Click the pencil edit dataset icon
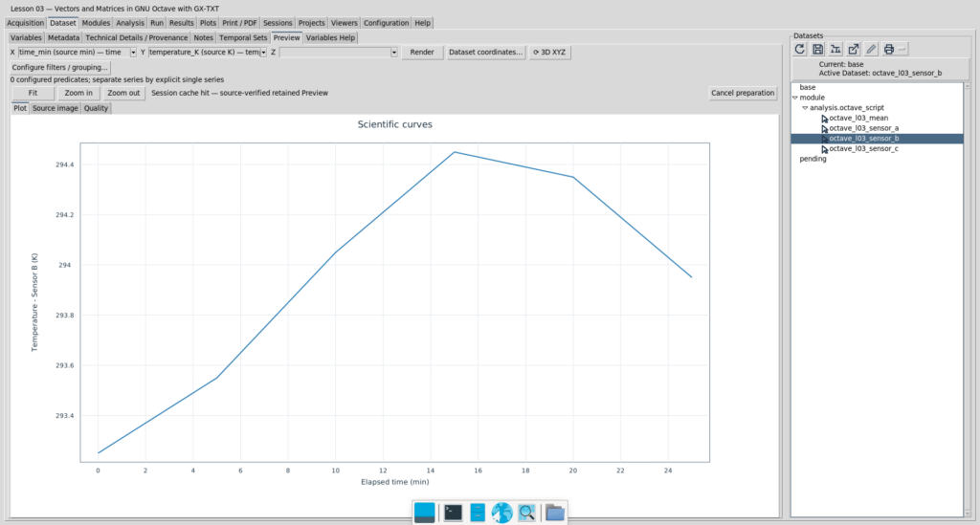 click(x=871, y=50)
